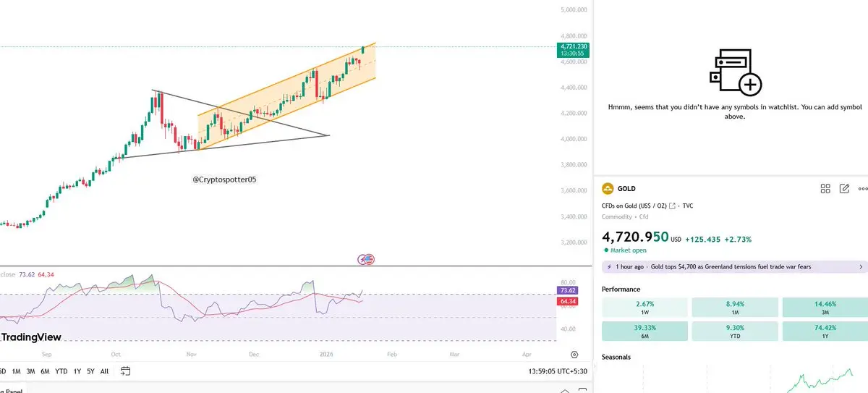Click the gold symbol logo icon
This screenshot has height=393, width=868.
point(608,189)
